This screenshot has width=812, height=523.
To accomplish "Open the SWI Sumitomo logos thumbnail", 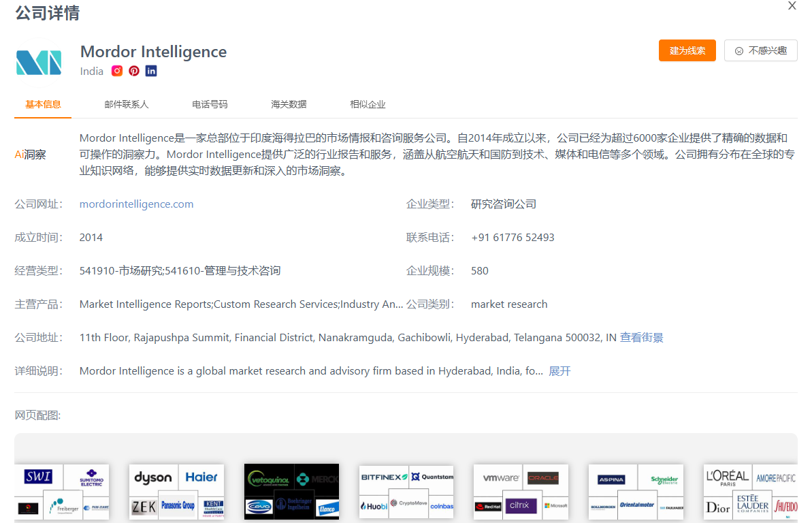I will (62, 492).
